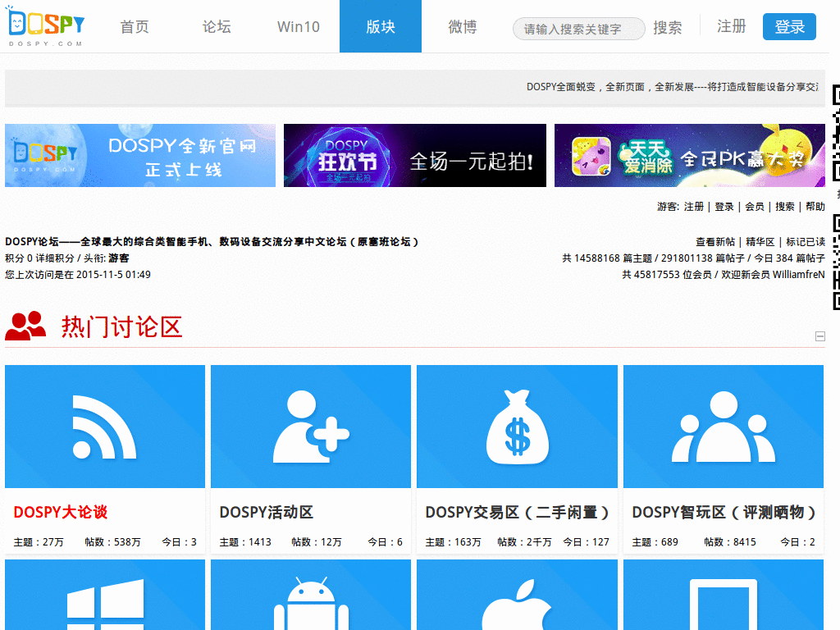Open the DOSPY交易区（二手闲置）forum title
Viewport: 840px width, 630px height.
click(517, 512)
